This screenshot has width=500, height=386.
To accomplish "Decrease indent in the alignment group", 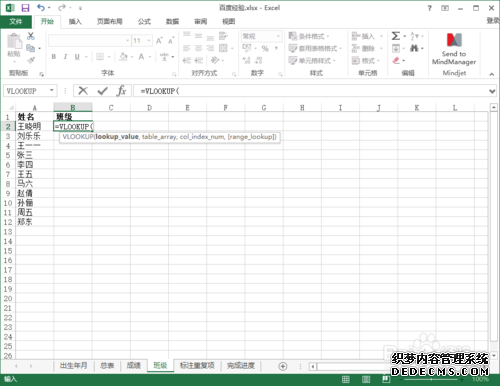I will [187, 60].
